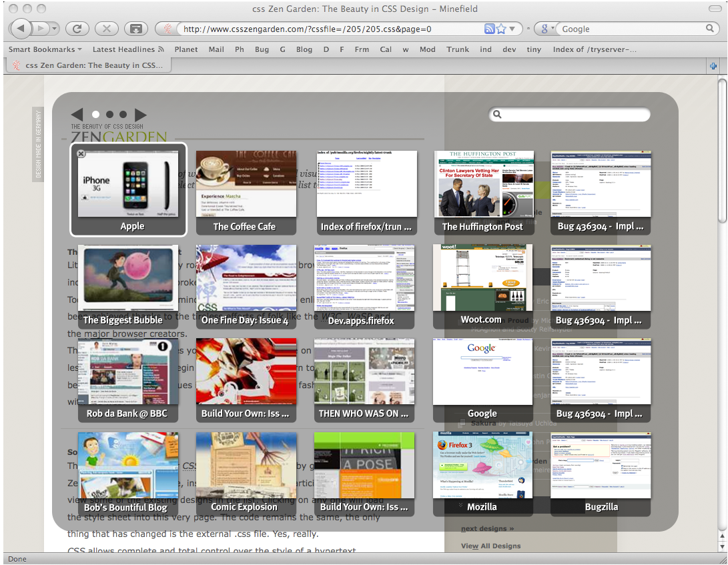Viewport: 728px width, 565px height.
Task: Go forward with the browser Forward arrow
Action: 41,29
